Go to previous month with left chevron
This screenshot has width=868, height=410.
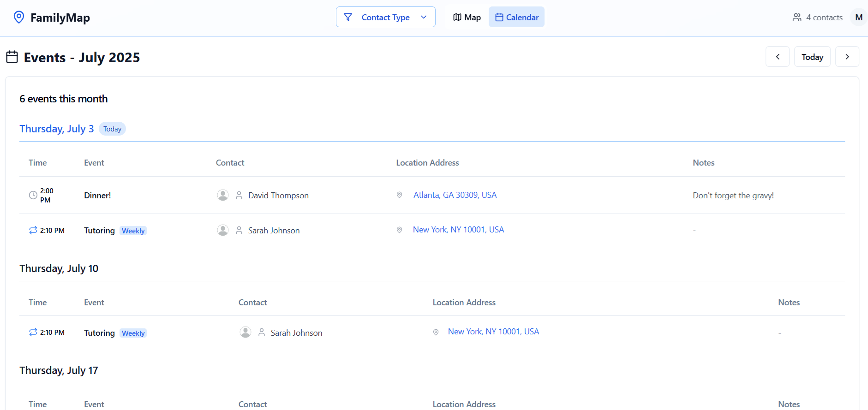pyautogui.click(x=777, y=57)
